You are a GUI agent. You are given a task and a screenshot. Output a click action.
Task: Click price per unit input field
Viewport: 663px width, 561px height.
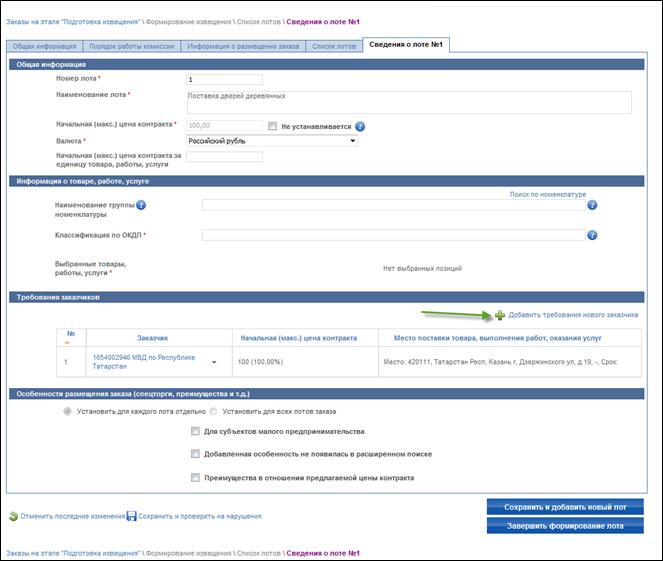(x=224, y=157)
